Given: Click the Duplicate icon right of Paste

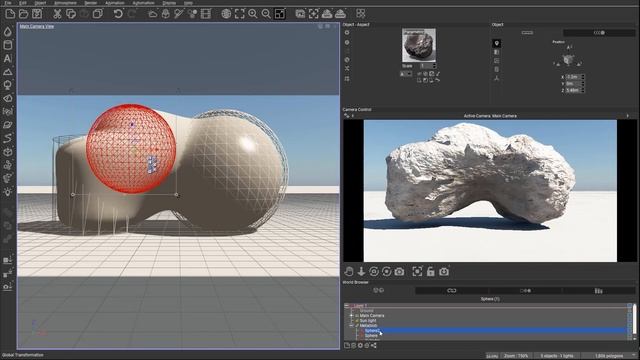Looking at the screenshot, I should click(x=98, y=14).
